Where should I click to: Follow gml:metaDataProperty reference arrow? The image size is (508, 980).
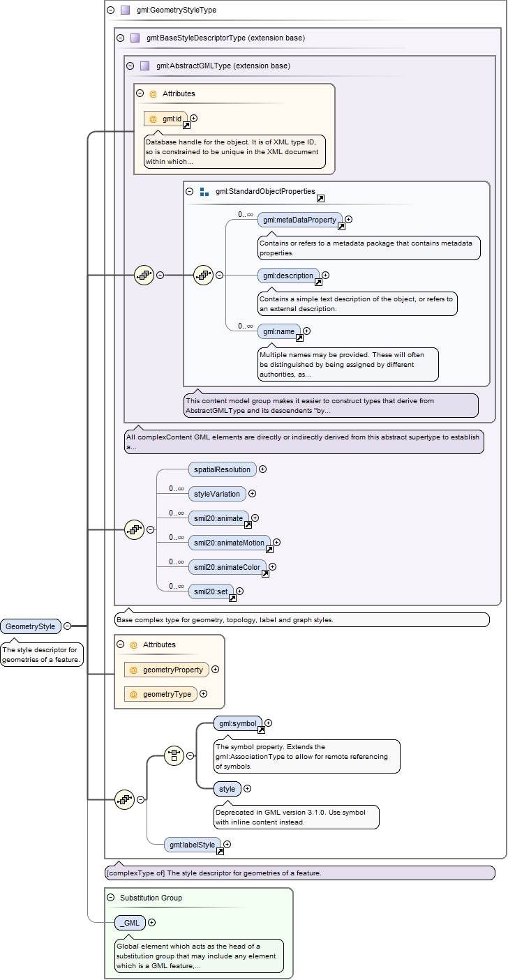pyautogui.click(x=341, y=227)
